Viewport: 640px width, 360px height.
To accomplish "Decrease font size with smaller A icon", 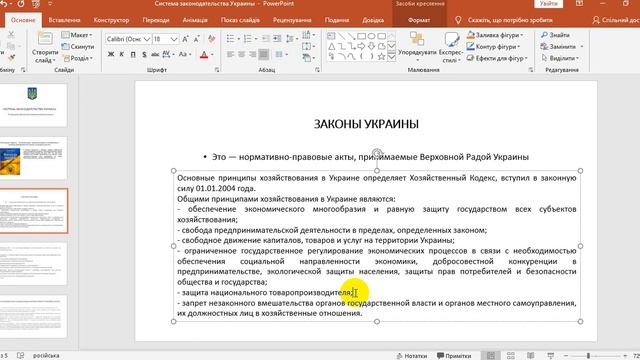I will tap(197, 39).
